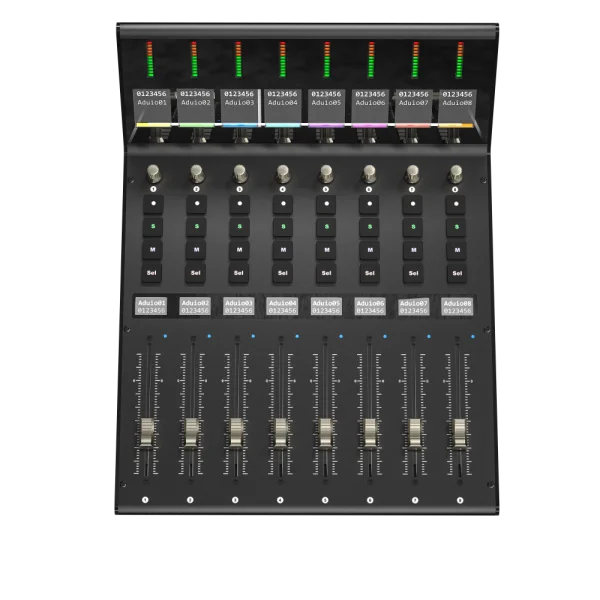Click the upper Aduio07 track display
This screenshot has width=600, height=600.
click(414, 106)
